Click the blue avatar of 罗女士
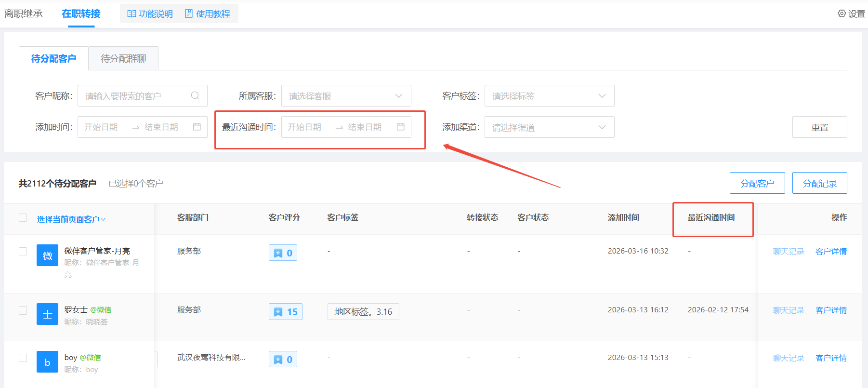 pyautogui.click(x=47, y=314)
